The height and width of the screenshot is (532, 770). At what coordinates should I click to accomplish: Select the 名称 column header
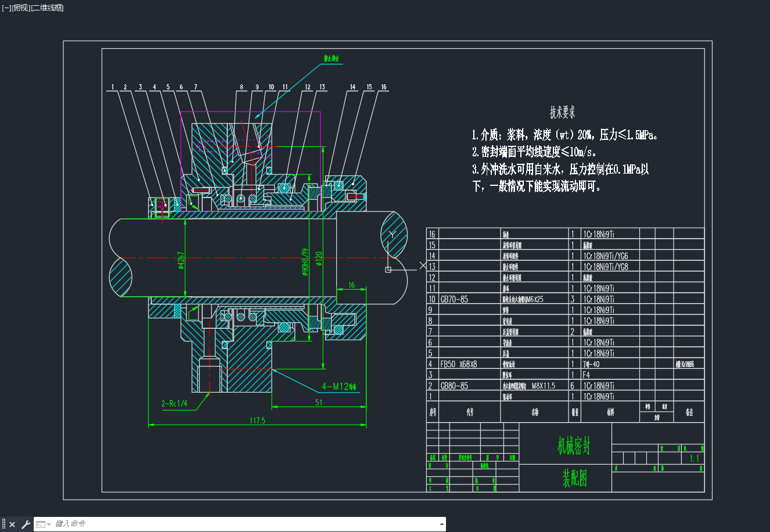coord(535,412)
